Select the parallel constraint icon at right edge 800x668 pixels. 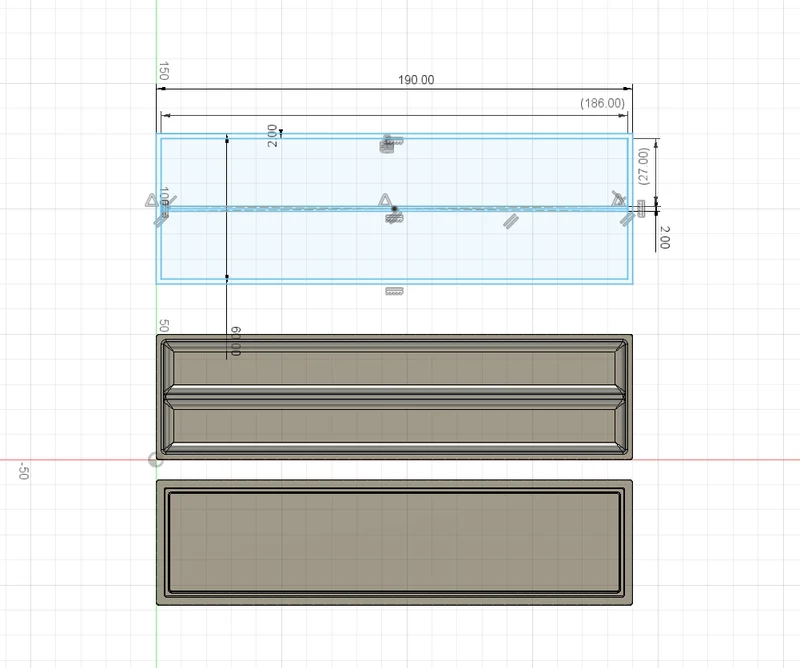click(627, 219)
